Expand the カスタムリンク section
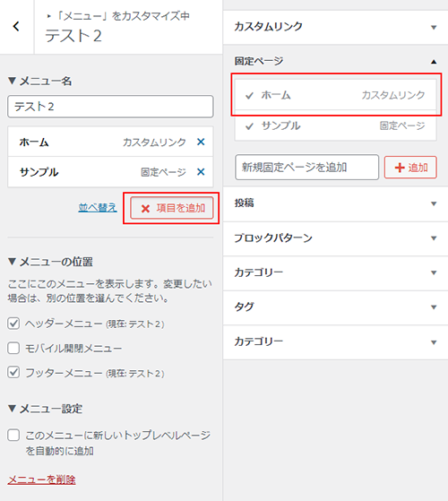448x501 pixels. coord(335,27)
